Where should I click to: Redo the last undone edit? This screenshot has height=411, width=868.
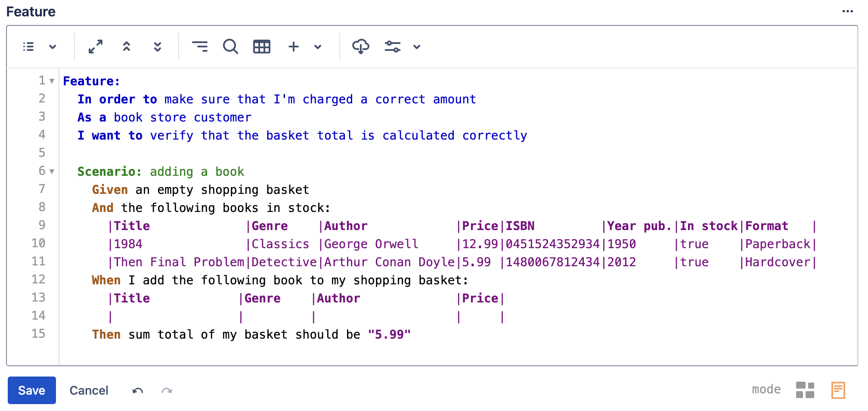point(167,391)
